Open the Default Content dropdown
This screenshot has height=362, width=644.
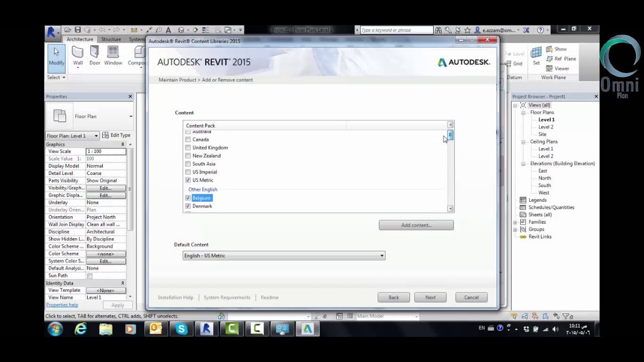pos(284,255)
